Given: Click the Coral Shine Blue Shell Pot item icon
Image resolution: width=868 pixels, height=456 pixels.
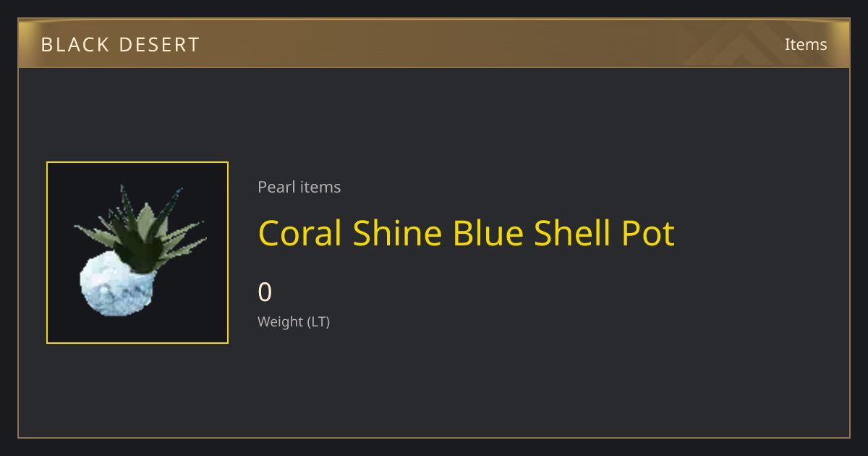Looking at the screenshot, I should (x=137, y=253).
